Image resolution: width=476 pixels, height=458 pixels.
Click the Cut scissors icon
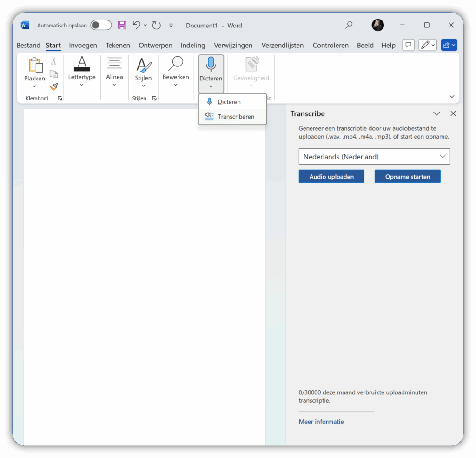pos(54,61)
